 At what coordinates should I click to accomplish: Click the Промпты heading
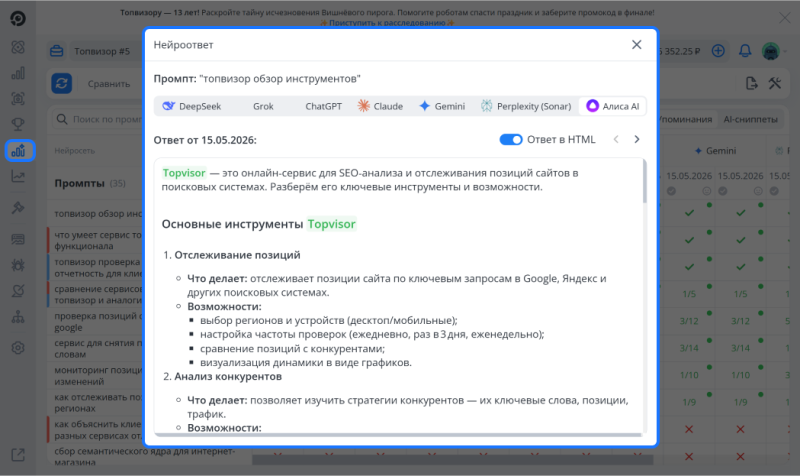[x=80, y=183]
